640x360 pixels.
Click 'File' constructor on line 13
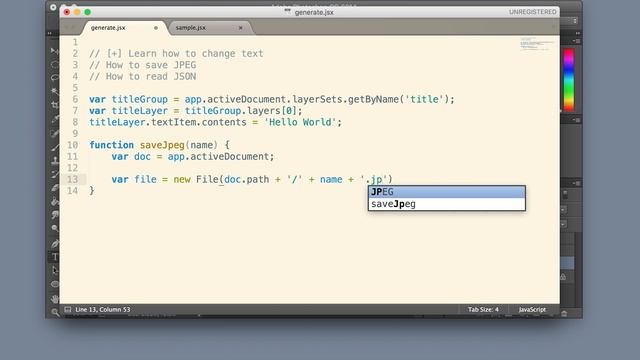207,179
